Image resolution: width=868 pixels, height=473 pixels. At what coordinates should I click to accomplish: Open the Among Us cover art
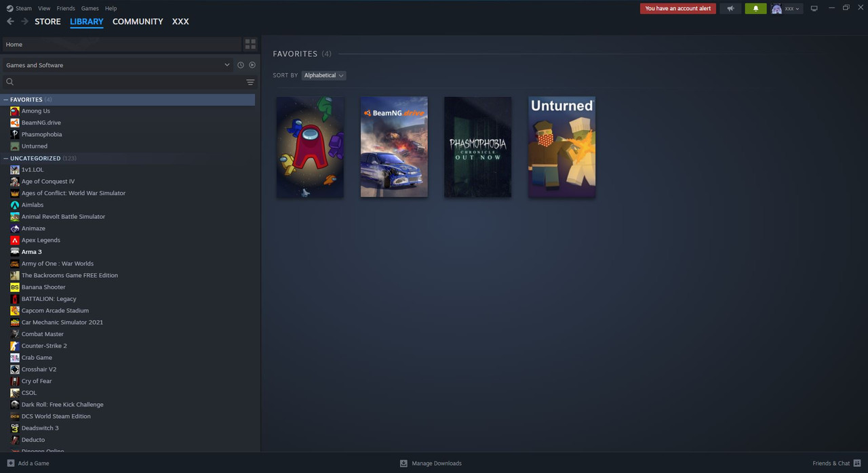pos(310,147)
